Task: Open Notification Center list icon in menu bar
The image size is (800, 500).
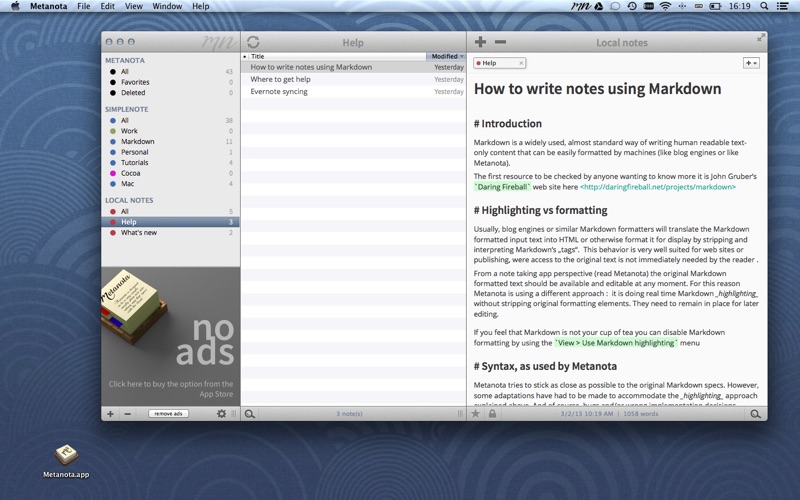Action: point(782,6)
